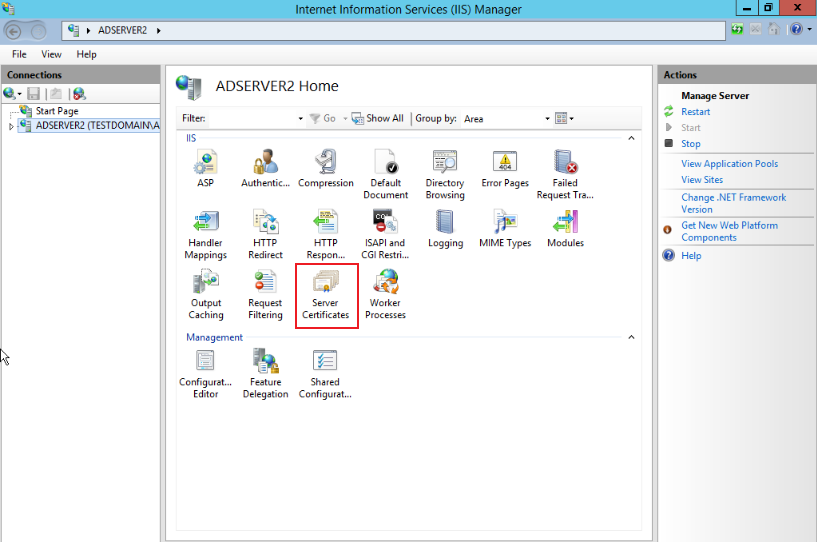Open the Error Pages feature
The image size is (817, 542).
coord(505,168)
